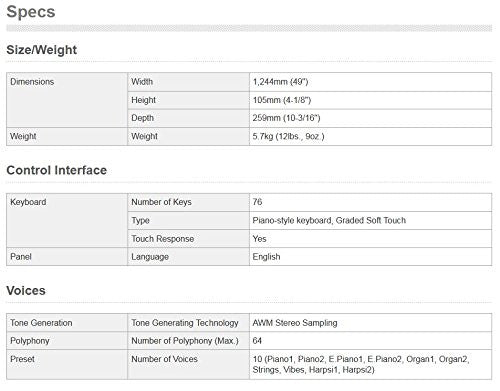Select the Keyboard category cell

(x=67, y=220)
